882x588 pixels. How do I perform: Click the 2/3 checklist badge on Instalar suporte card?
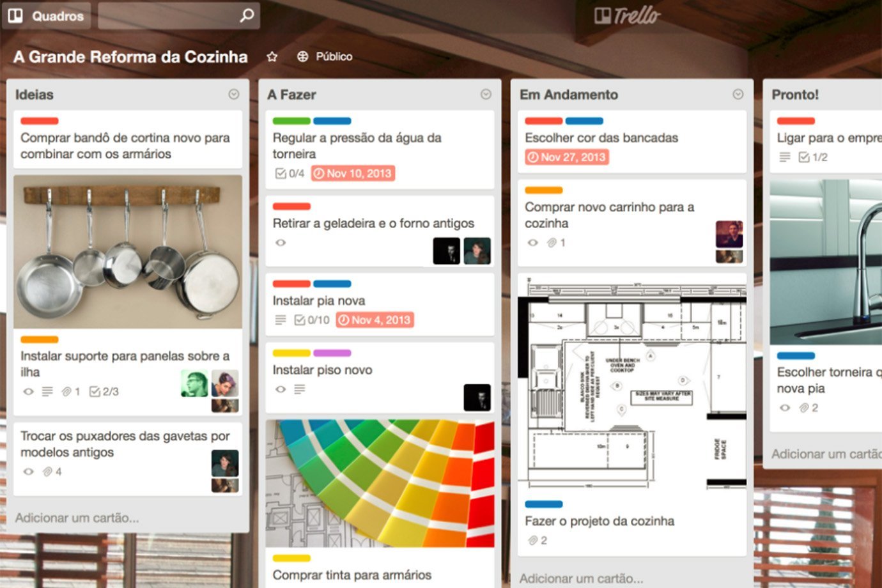(104, 392)
